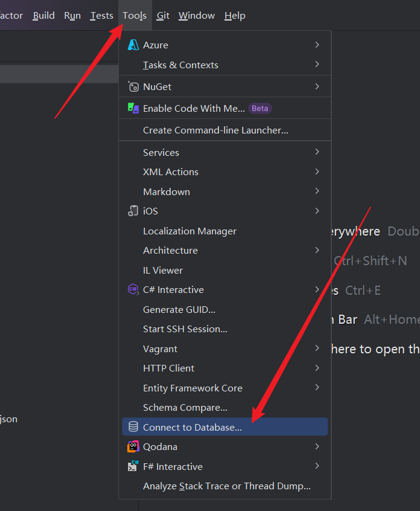The width and height of the screenshot is (420, 511).
Task: Click the Beta badge label
Action: (x=260, y=108)
